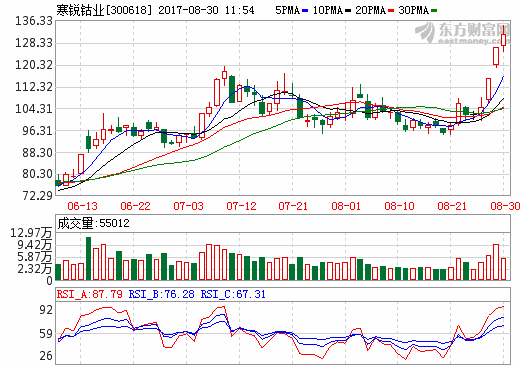Click the 88.30 price axis label
The height and width of the screenshot is (365, 520).
point(37,153)
